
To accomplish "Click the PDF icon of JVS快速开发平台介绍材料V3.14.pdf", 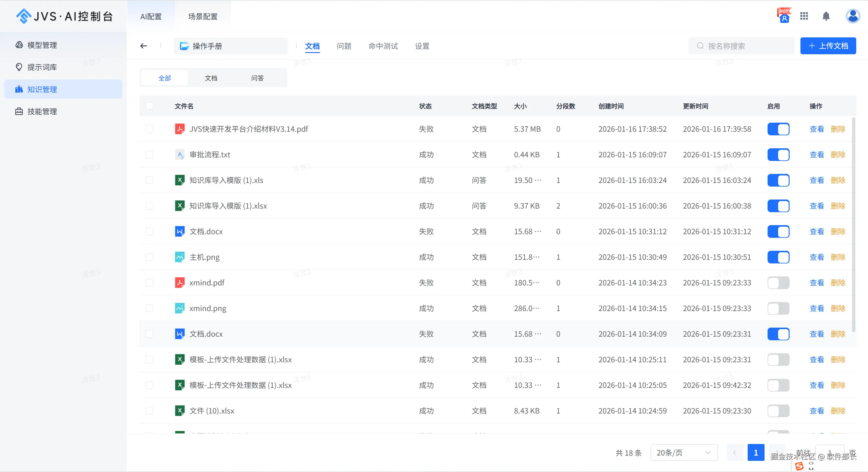I will point(179,129).
